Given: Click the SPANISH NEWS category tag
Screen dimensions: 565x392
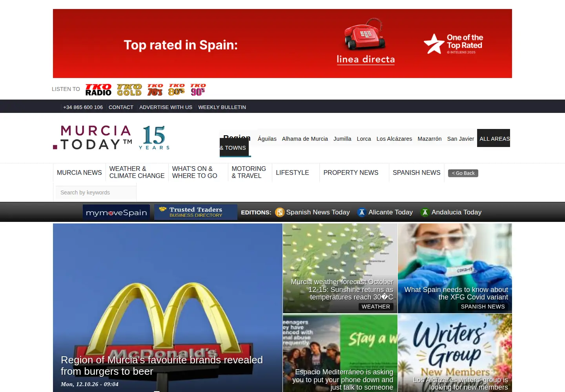Looking at the screenshot, I should coord(483,307).
